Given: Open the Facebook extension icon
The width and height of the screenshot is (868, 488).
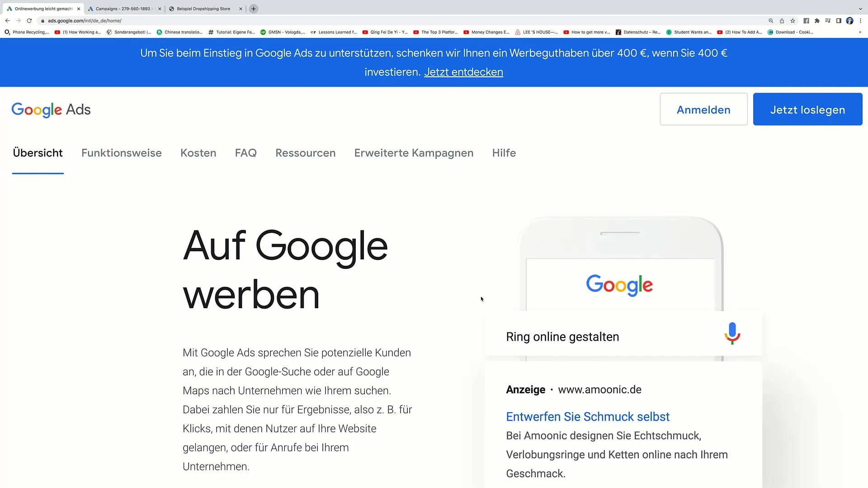Looking at the screenshot, I should coord(806,21).
